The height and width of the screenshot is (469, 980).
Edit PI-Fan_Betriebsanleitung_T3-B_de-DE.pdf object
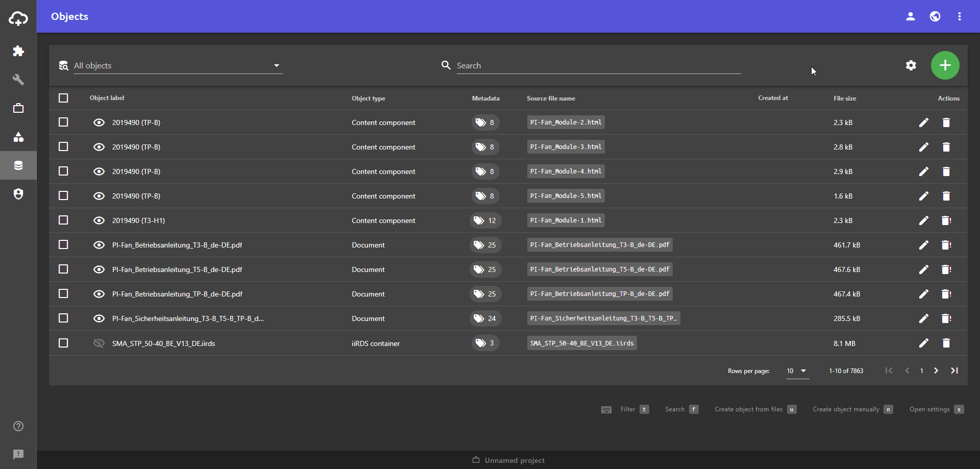(x=924, y=245)
